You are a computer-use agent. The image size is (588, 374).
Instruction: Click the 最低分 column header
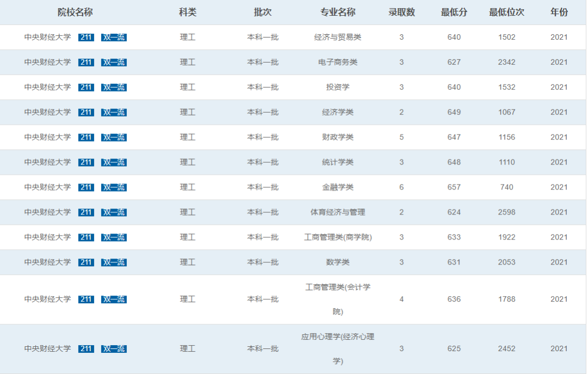pos(454,12)
